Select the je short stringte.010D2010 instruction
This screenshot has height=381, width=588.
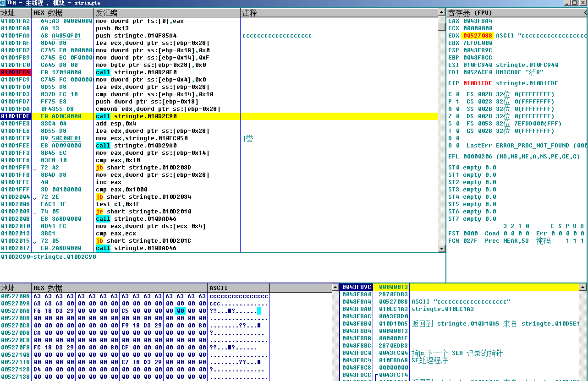143,212
